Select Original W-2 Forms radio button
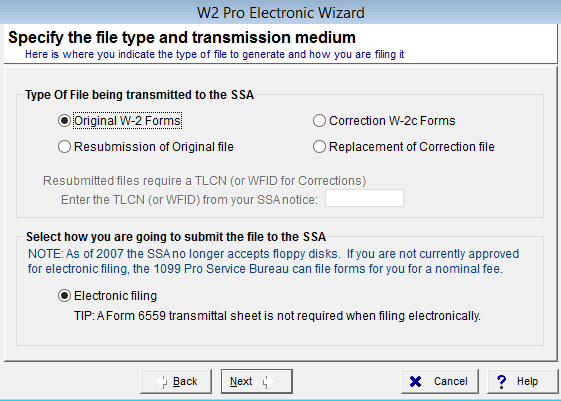The height and width of the screenshot is (401, 561). (x=64, y=121)
